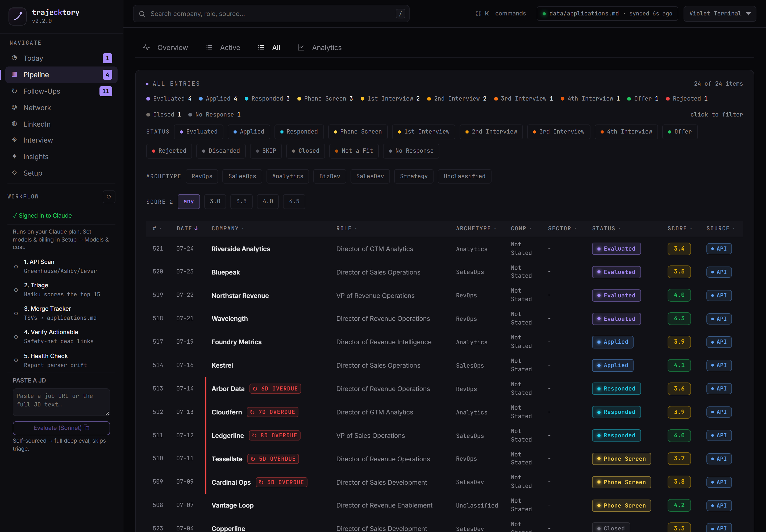The height and width of the screenshot is (532, 766).
Task: Toggle the Unclassified archetype filter
Action: [464, 176]
